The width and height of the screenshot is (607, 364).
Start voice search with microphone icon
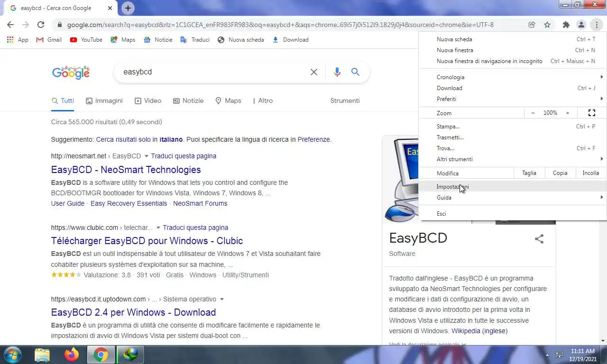point(337,72)
